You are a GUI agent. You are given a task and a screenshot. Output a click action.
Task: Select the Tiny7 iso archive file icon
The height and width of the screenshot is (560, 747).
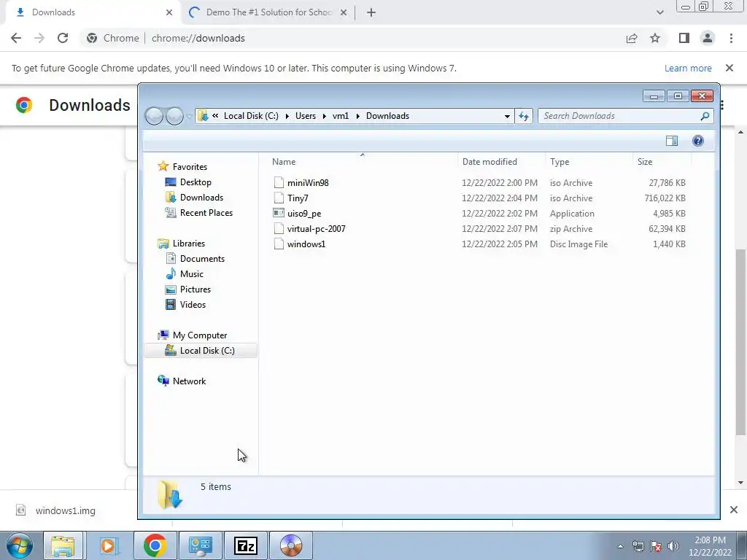coord(279,198)
